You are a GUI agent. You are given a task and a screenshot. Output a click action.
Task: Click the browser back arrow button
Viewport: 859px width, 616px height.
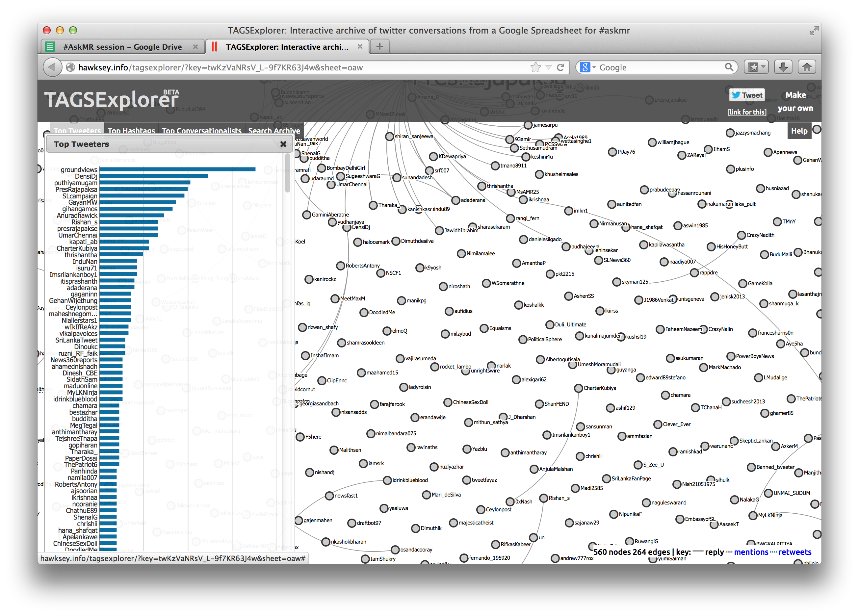point(52,67)
